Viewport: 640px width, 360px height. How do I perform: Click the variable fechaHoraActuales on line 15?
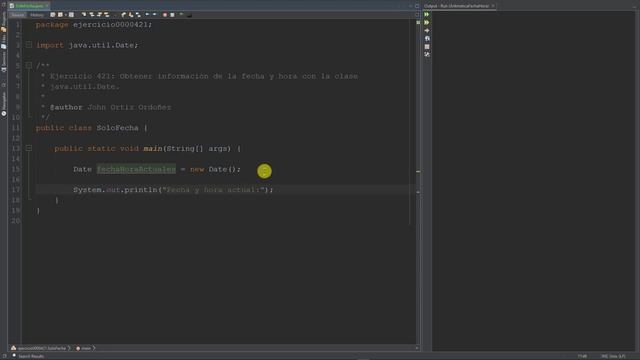(136, 169)
